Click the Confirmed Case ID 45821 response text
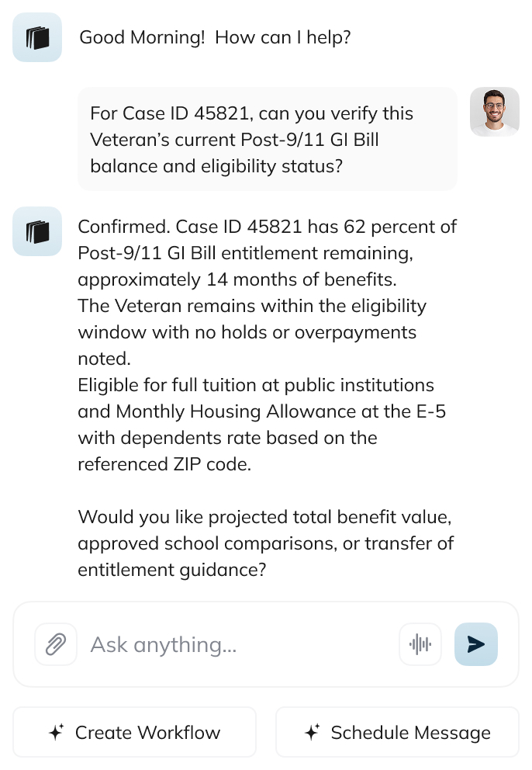Viewport: 532px width, 770px height. (x=268, y=253)
